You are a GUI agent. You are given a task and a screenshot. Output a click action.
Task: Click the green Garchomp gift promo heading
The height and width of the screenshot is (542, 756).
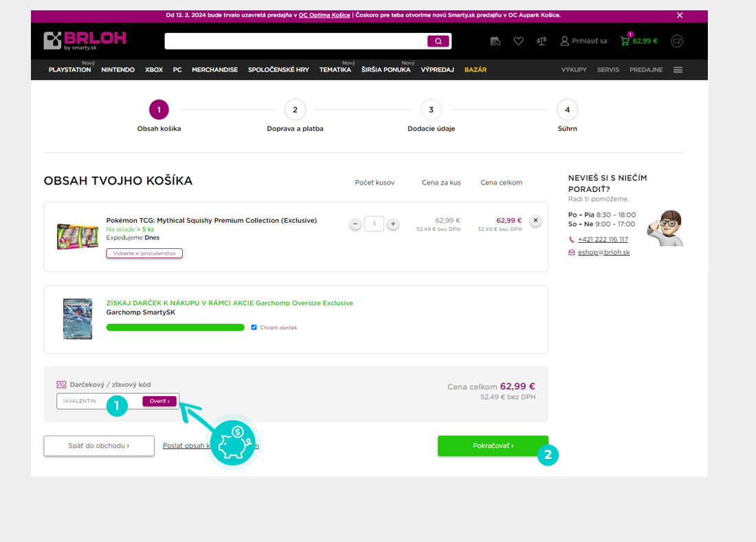click(x=230, y=303)
